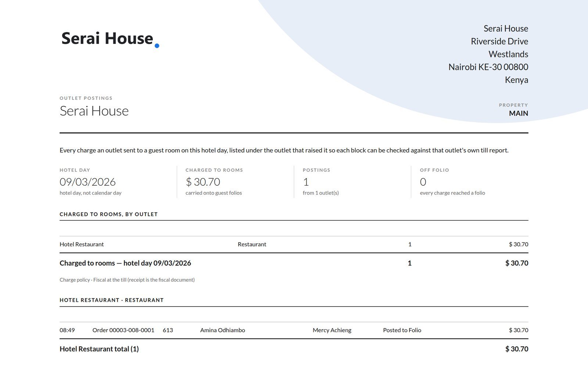The height and width of the screenshot is (386, 588).
Task: Click the note "hotel day, not calendar day"
Action: tap(90, 193)
